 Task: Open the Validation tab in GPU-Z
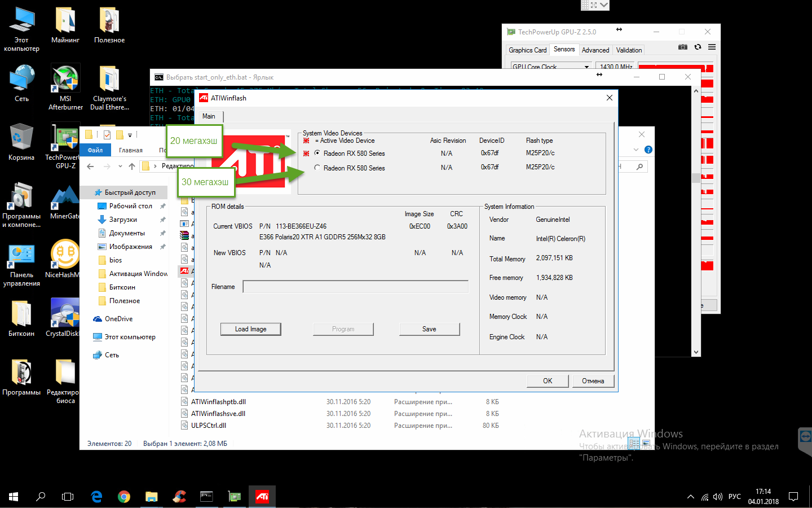[629, 50]
